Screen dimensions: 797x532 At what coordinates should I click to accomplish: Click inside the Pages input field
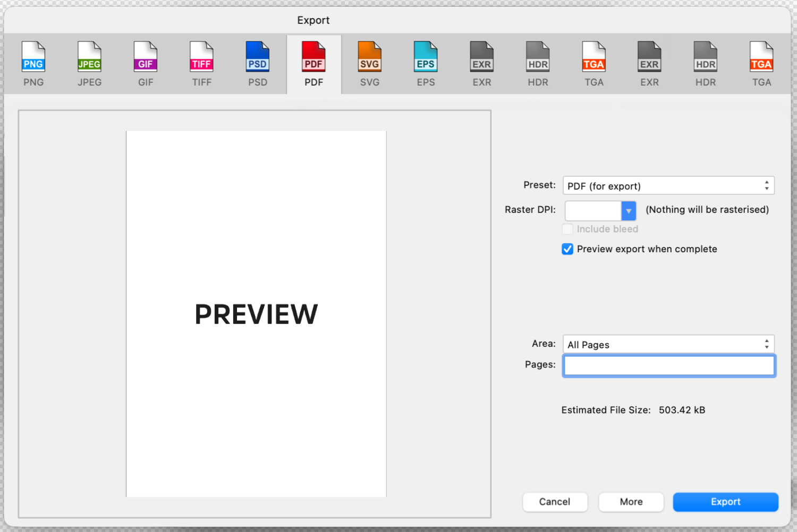click(x=668, y=365)
